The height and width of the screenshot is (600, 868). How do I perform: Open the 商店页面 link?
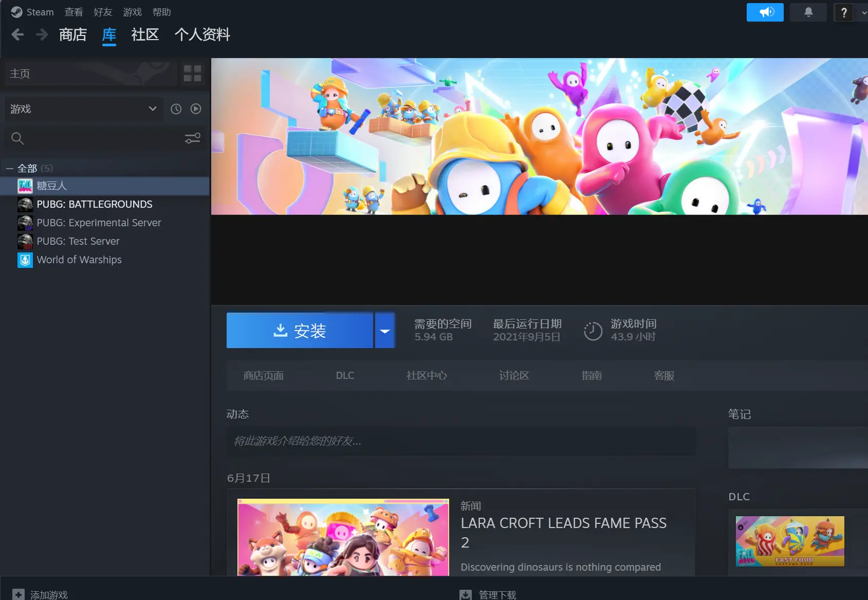[x=264, y=376]
